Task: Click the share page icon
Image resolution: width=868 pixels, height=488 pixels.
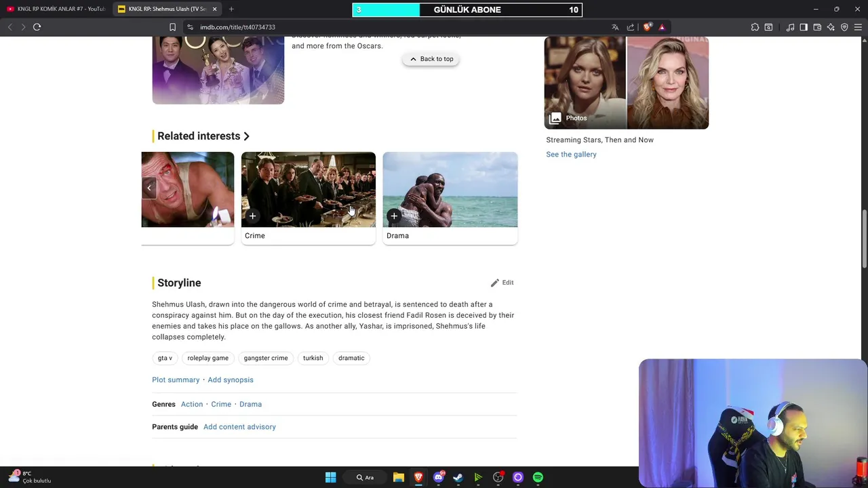Action: 631,27
